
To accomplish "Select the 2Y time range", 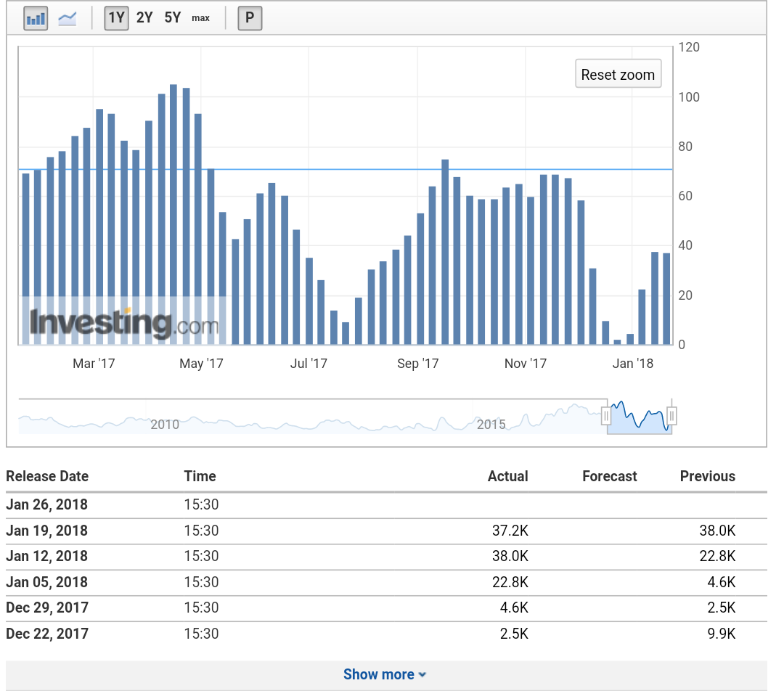I will (x=144, y=18).
